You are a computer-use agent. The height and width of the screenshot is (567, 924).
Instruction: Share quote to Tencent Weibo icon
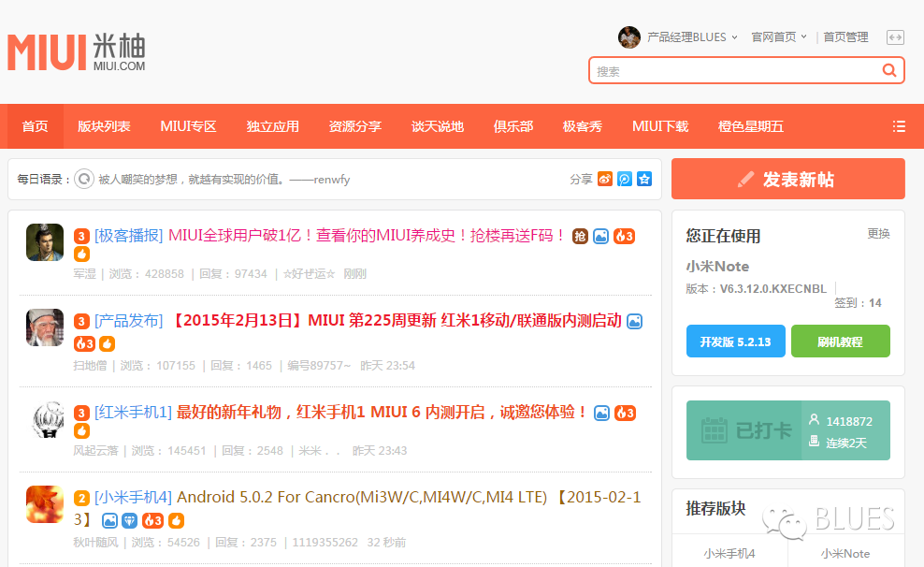(625, 179)
